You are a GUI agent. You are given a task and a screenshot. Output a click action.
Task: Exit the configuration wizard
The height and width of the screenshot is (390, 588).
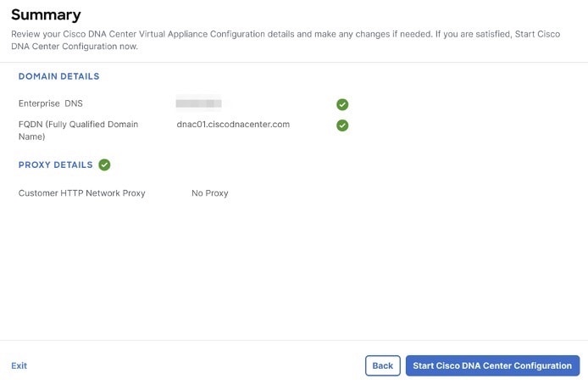pos(19,365)
